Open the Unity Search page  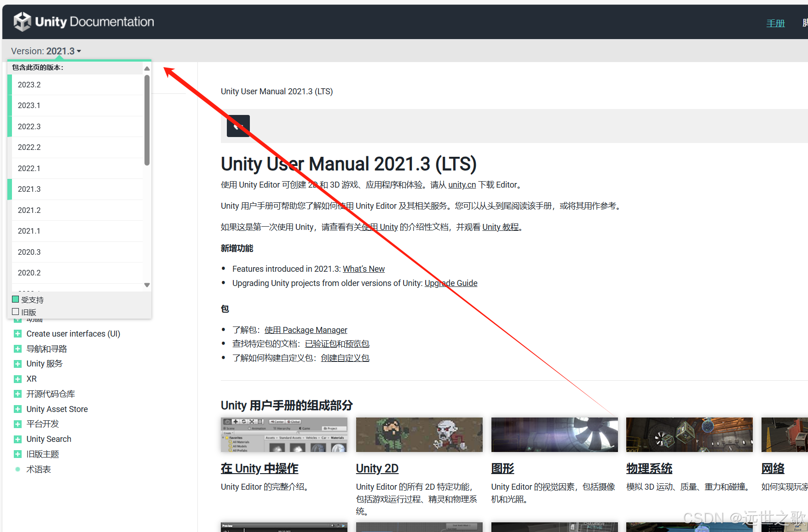(x=49, y=439)
